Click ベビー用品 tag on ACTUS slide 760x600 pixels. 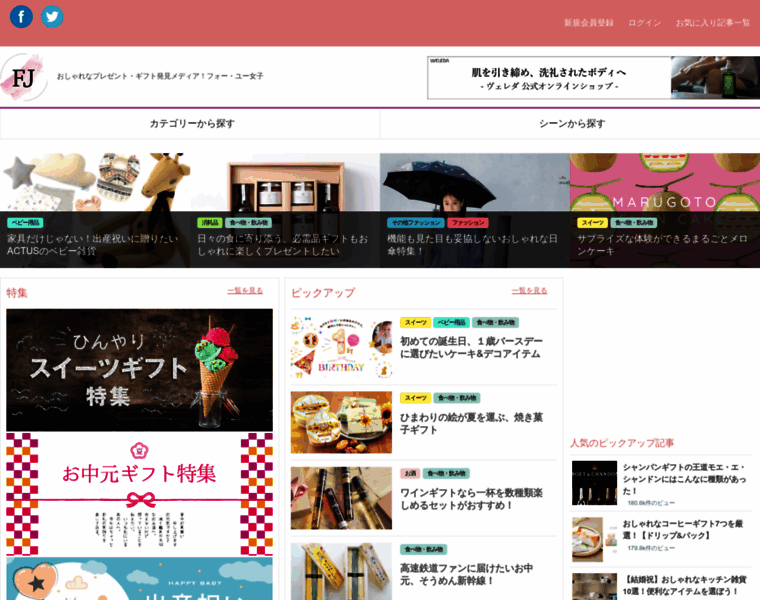point(25,222)
